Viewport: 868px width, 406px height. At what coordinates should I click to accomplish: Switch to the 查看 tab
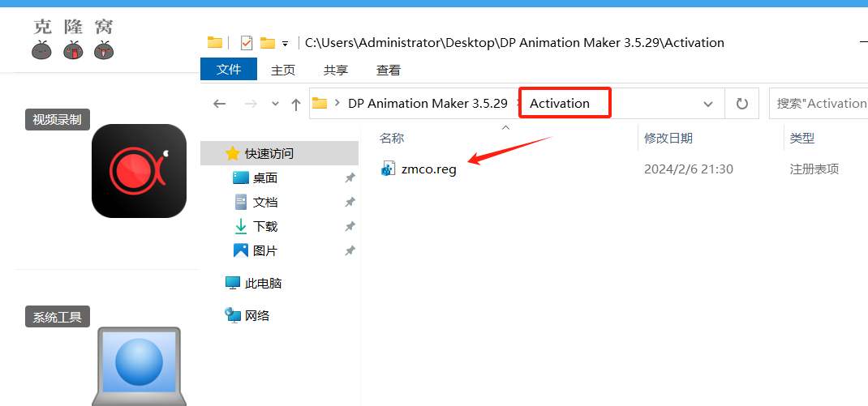pos(388,71)
